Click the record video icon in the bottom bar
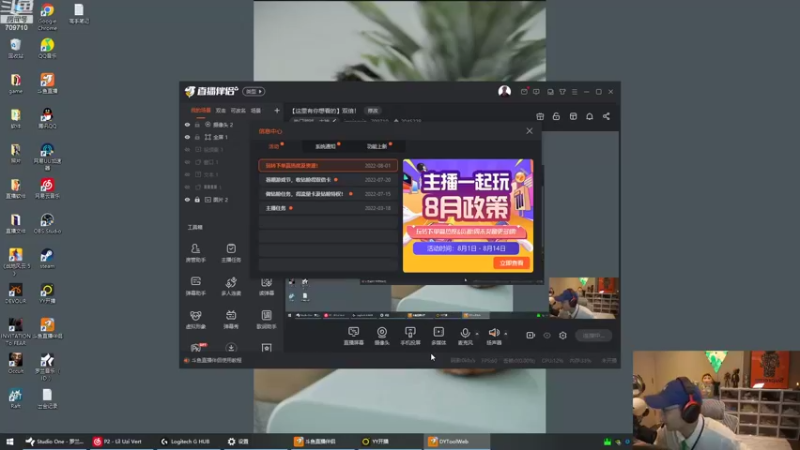This screenshot has height=450, width=800. pyautogui.click(x=531, y=335)
